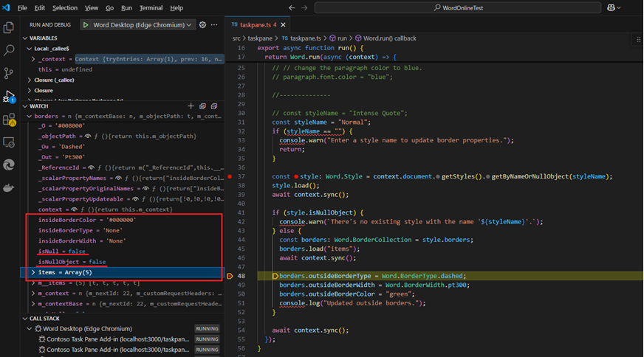Open the Source Control view
644x357 pixels.
(10, 73)
